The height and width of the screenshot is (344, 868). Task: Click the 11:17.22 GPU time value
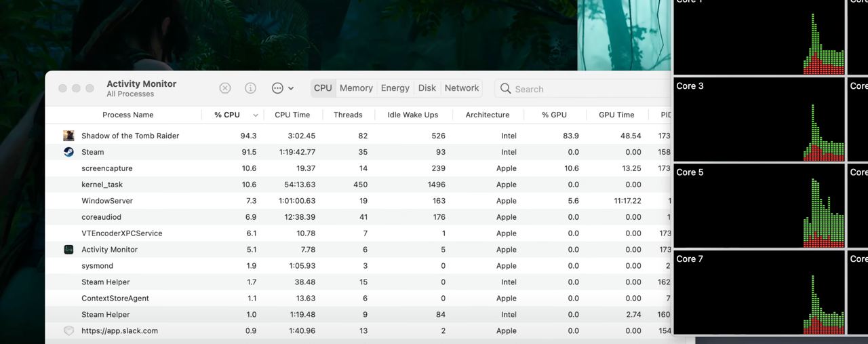click(x=627, y=201)
